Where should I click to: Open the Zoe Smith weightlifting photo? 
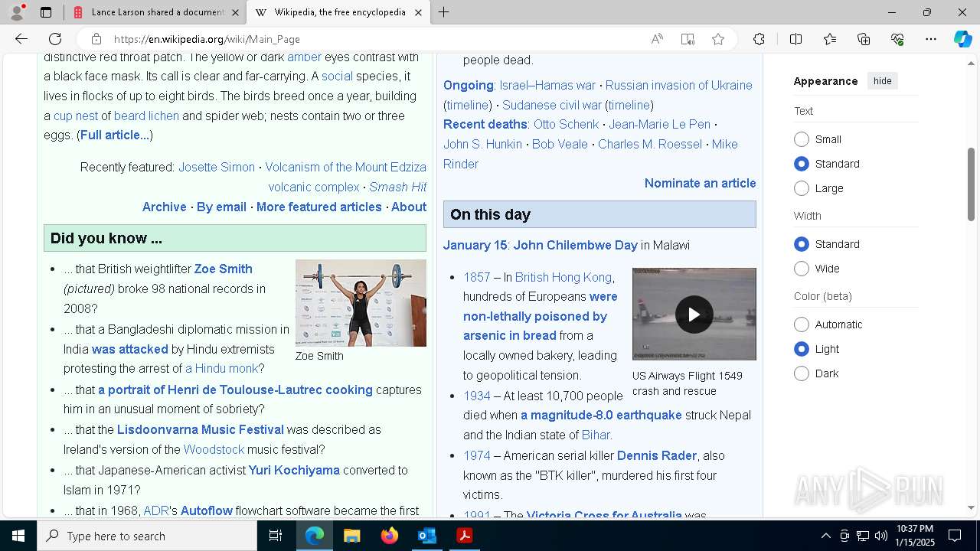361,303
